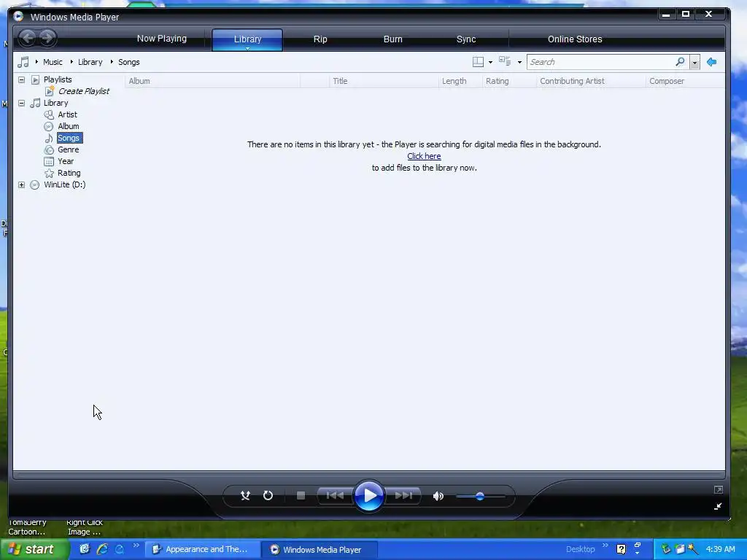
Task: Expand the WinLite (D:) node
Action: [21, 184]
